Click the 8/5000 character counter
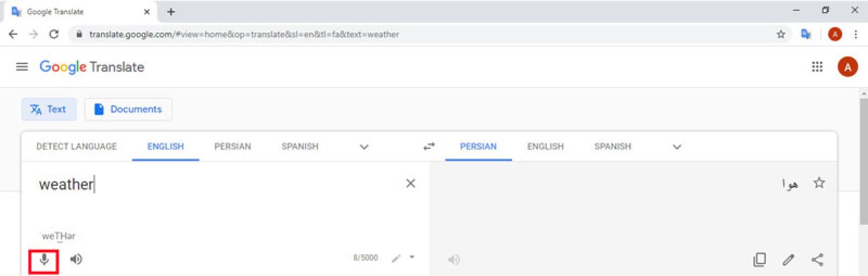Viewport: 868px width, 276px height. click(x=365, y=257)
